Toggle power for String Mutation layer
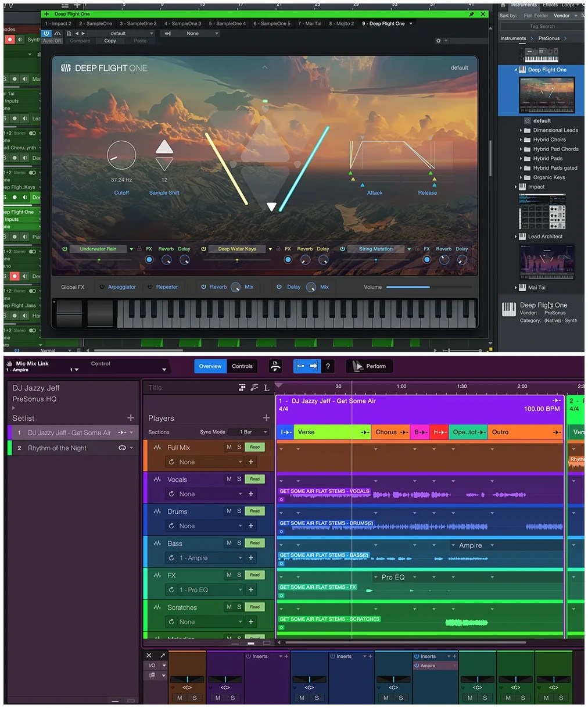 pos(342,249)
